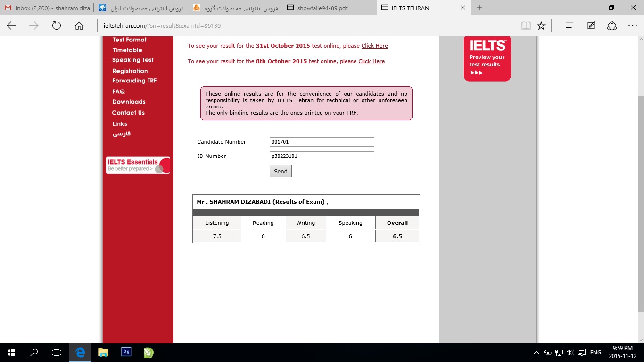Open Downloads sidebar link

point(129,102)
